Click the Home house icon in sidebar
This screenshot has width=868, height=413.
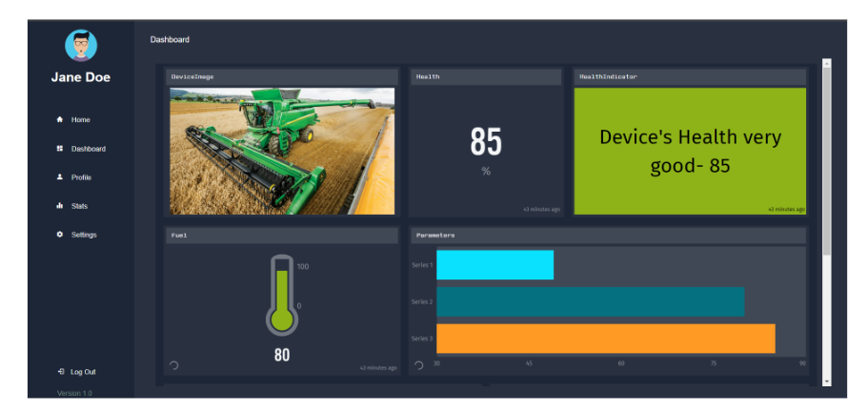tap(59, 120)
